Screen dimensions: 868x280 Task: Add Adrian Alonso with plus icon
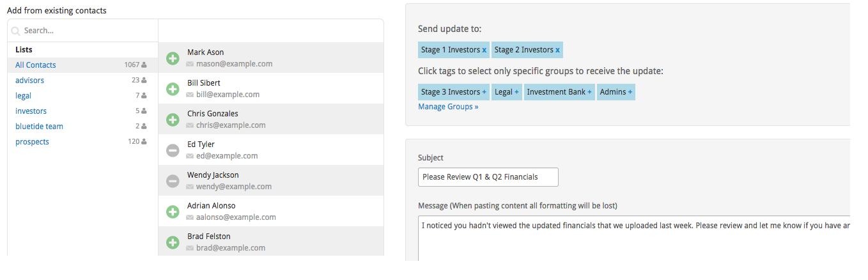(173, 212)
